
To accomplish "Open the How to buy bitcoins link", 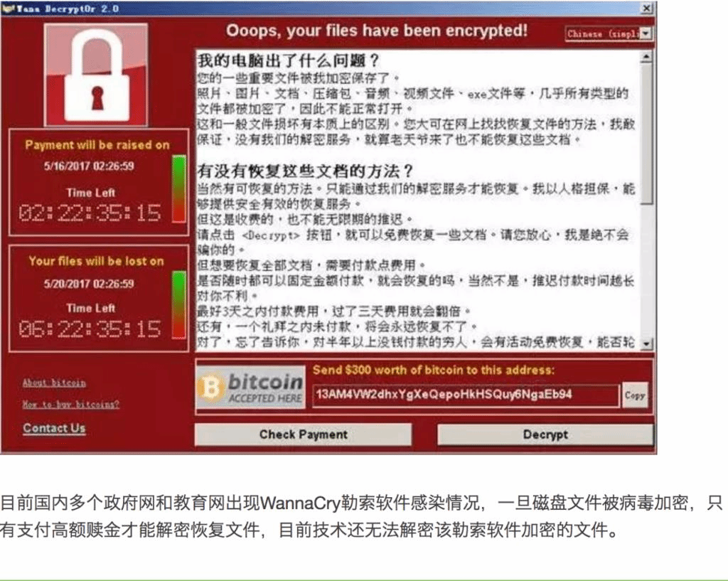I will [x=70, y=405].
